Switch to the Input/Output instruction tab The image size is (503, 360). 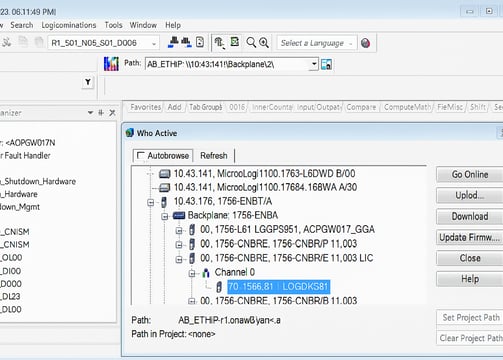319,107
